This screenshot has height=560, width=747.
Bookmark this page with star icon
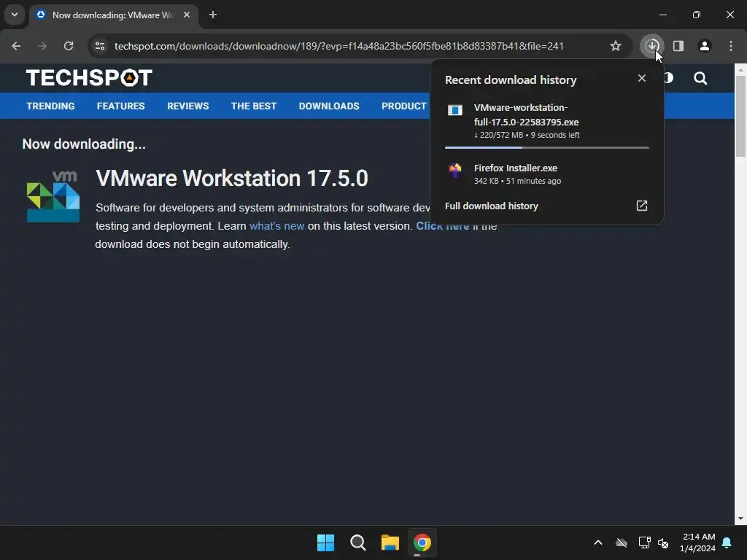(x=616, y=46)
